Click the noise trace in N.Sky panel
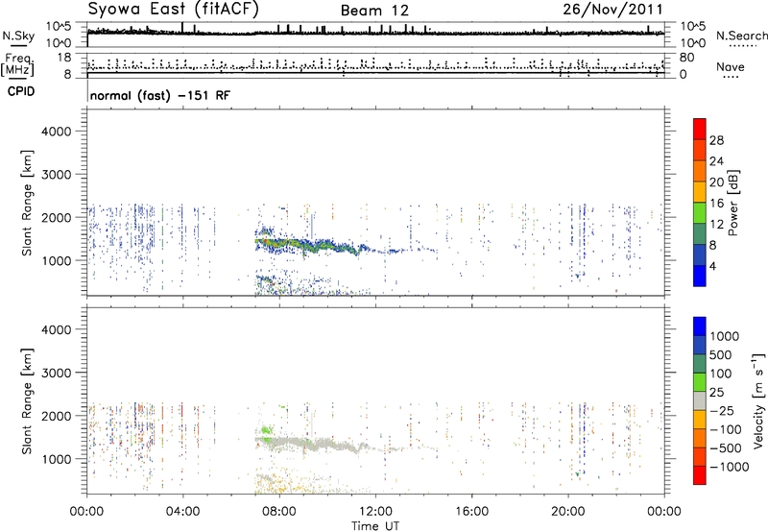768x532 pixels. 375,33
